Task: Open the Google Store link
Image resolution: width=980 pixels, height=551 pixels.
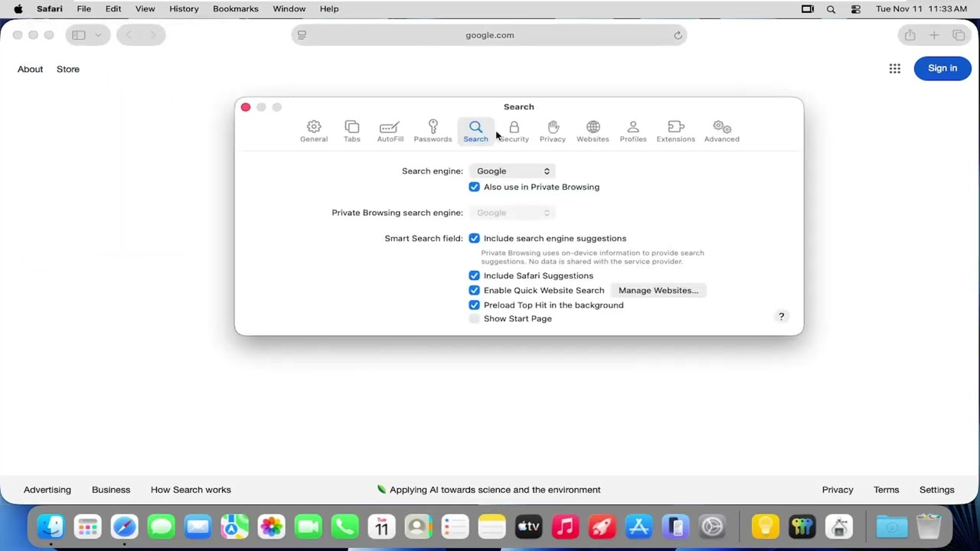Action: 67,69
